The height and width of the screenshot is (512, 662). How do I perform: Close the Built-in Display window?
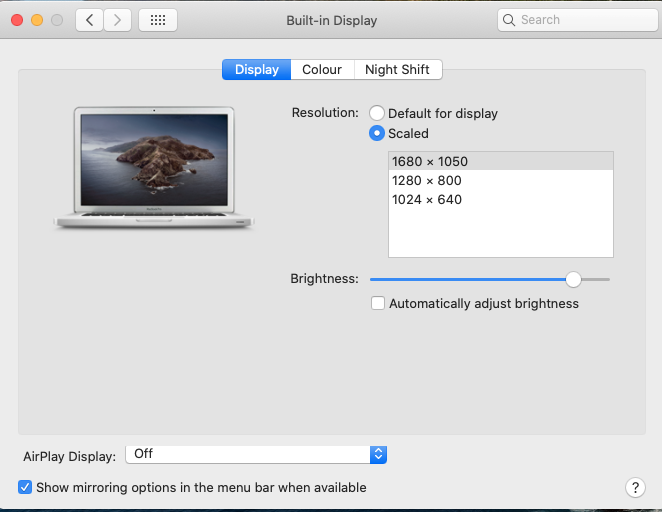[x=17, y=20]
